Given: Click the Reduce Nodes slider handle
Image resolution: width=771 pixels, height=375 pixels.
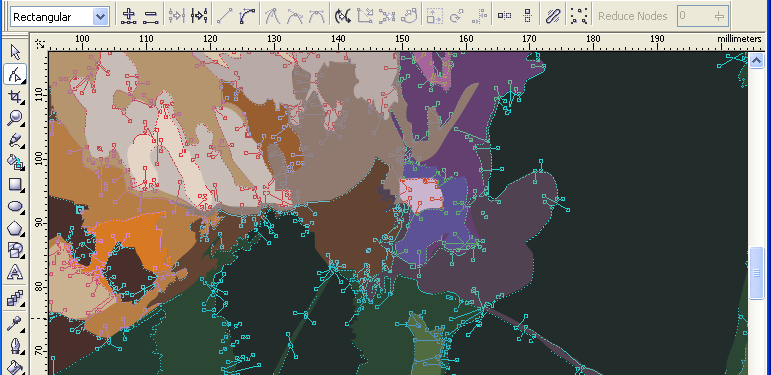Looking at the screenshot, I should tap(720, 16).
